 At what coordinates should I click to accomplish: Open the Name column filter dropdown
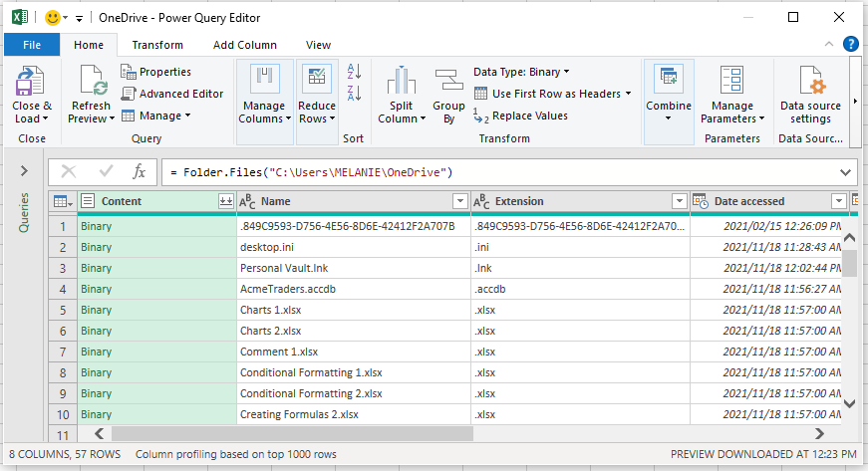(459, 201)
